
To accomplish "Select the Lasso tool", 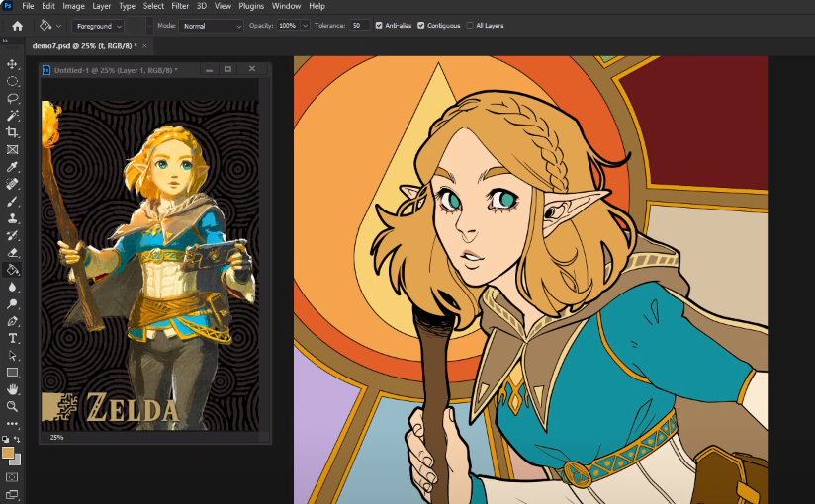I will pos(12,99).
